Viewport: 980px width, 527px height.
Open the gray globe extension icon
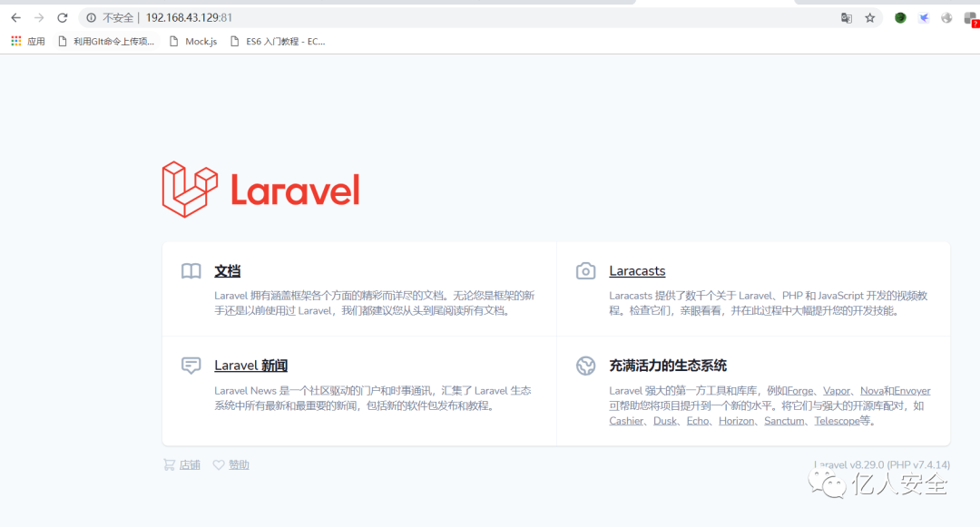(x=946, y=18)
